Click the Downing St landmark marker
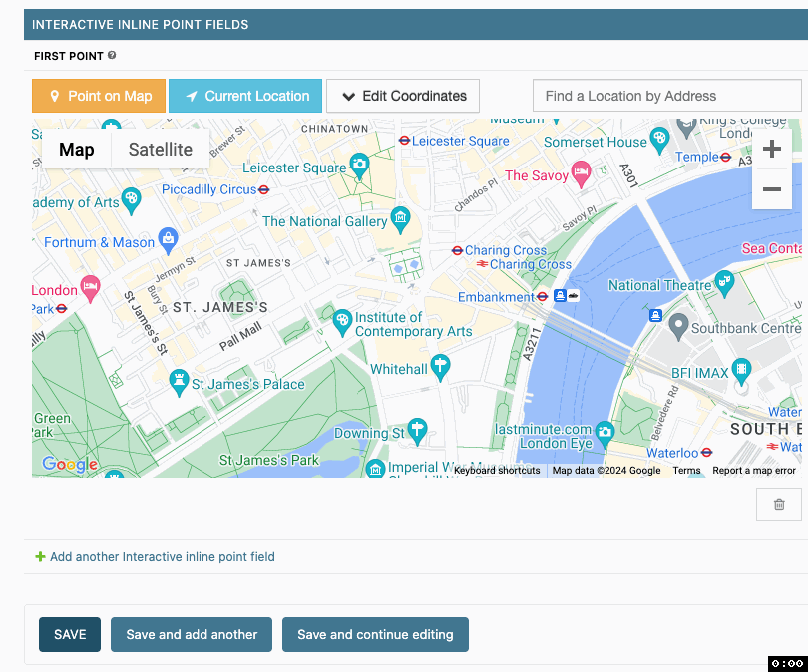 click(x=417, y=431)
